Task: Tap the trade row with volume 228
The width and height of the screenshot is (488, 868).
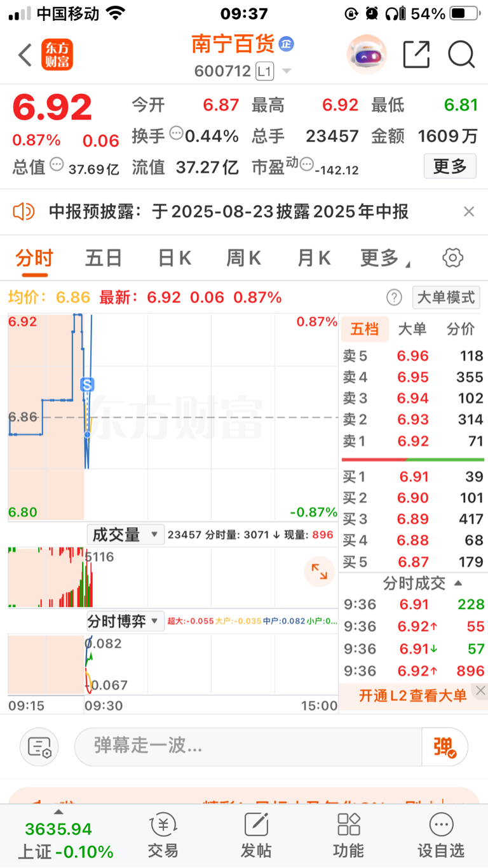Action: click(x=414, y=604)
